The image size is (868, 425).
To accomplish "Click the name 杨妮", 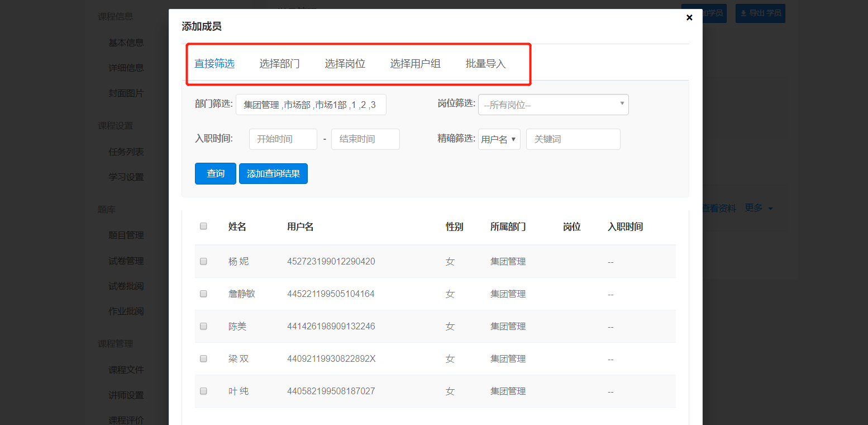I will 239,261.
